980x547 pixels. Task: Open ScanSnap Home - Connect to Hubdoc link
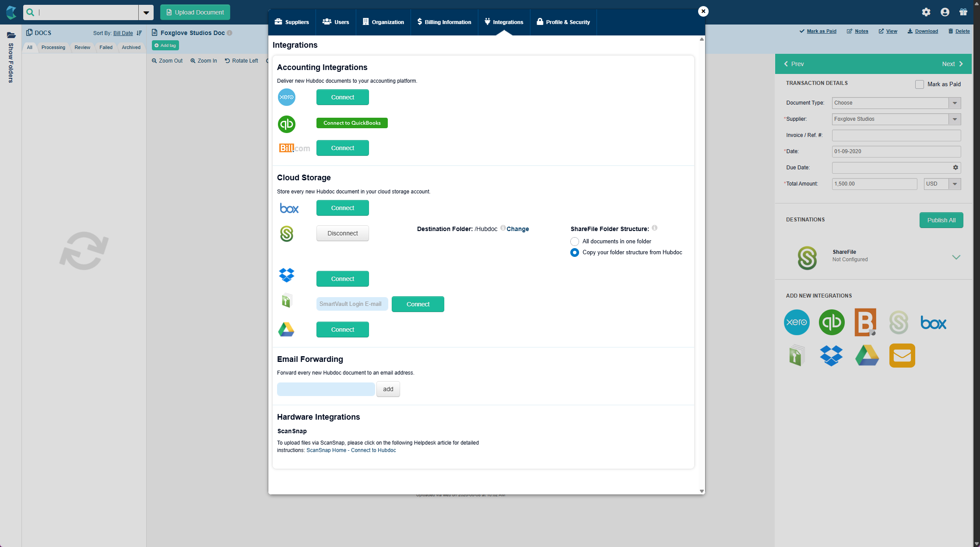[x=351, y=450]
